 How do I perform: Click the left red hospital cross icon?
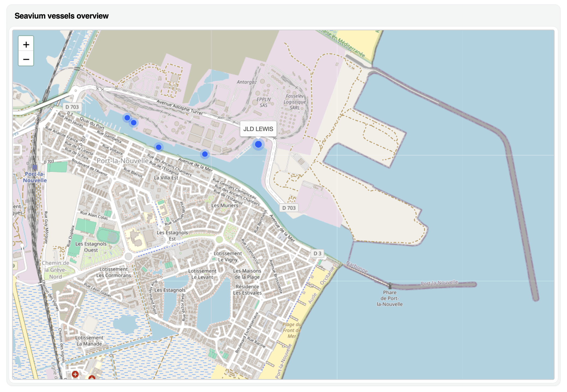[x=75, y=374]
